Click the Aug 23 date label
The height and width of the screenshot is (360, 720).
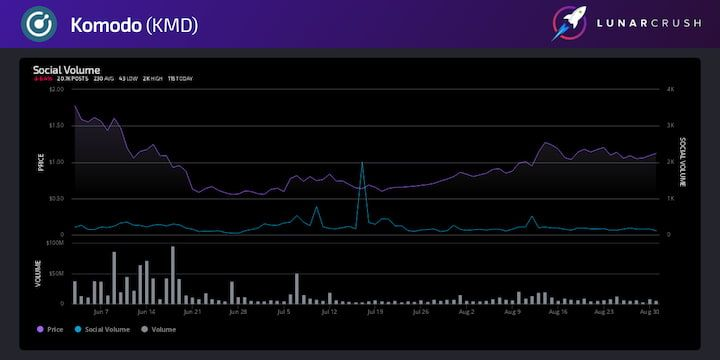click(x=604, y=312)
